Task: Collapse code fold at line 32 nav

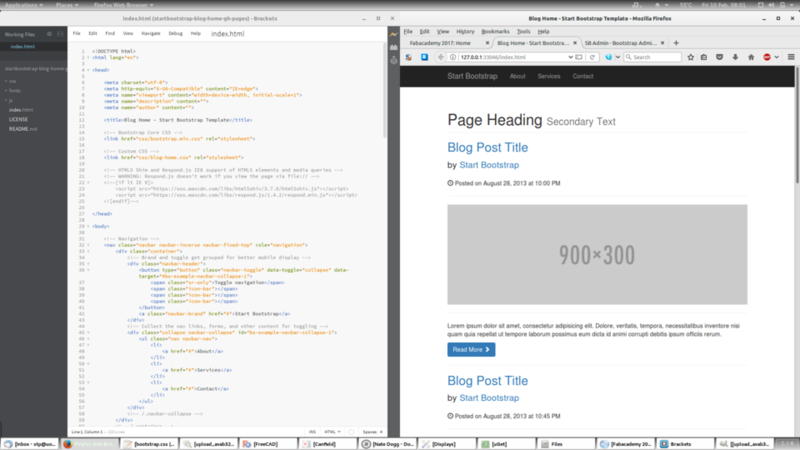Action: pos(88,245)
